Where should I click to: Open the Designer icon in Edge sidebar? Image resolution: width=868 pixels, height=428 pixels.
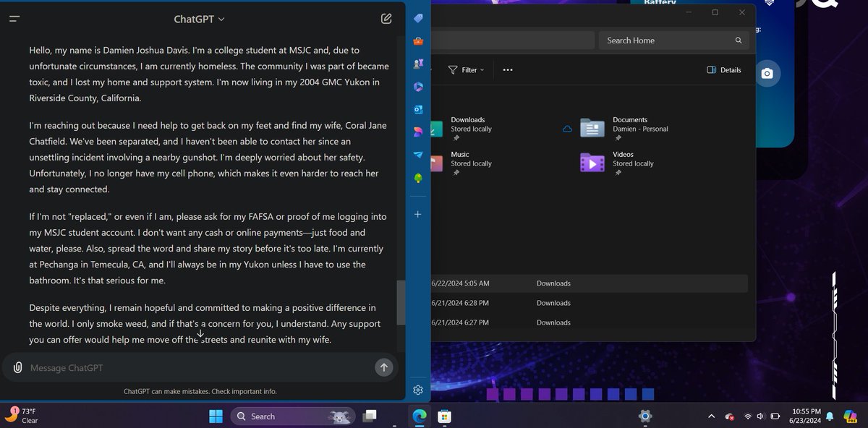pos(418,132)
